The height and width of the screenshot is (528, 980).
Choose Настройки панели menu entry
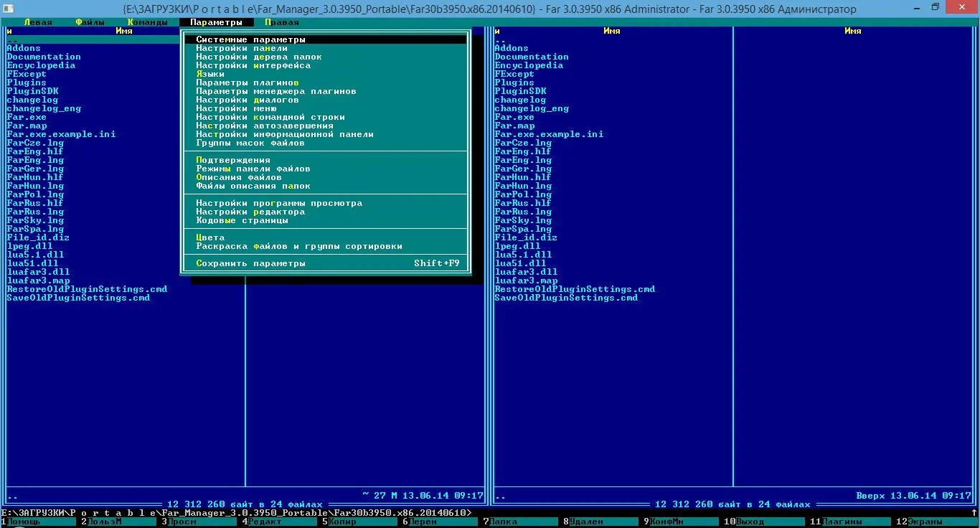(x=325, y=48)
